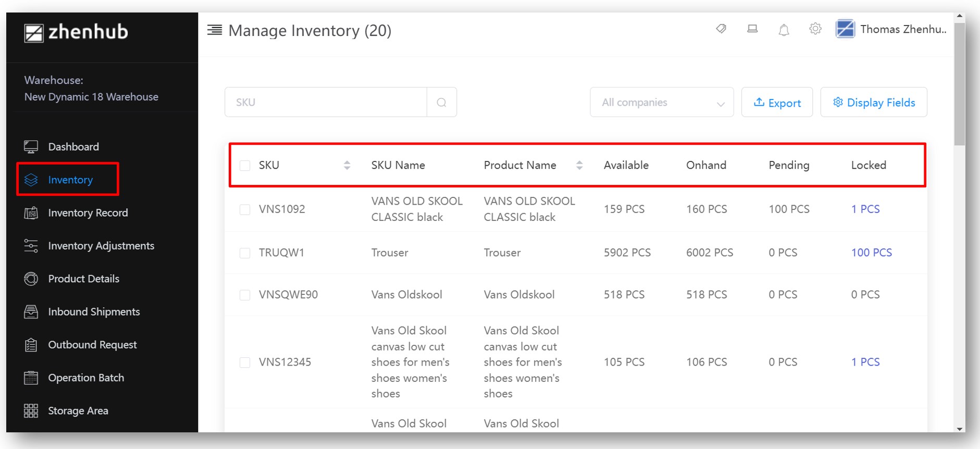This screenshot has height=449, width=980.
Task: Click the tag icon in header
Action: [x=721, y=29]
